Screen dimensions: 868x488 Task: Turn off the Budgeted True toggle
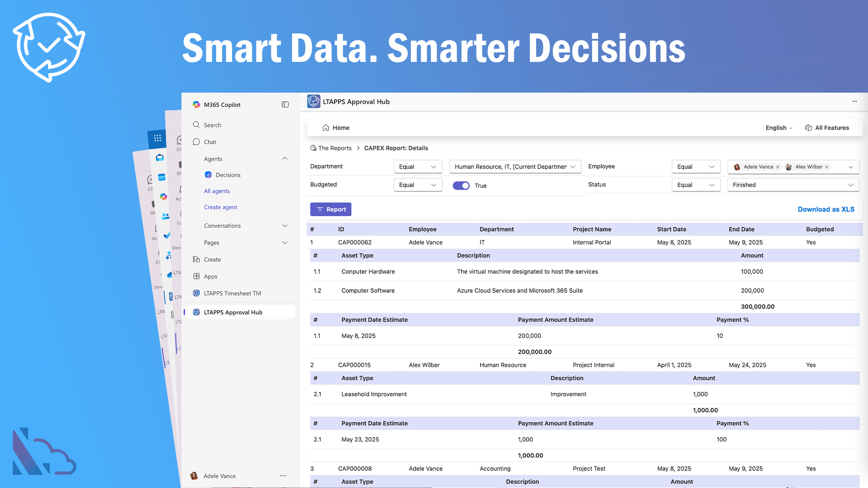click(x=461, y=186)
